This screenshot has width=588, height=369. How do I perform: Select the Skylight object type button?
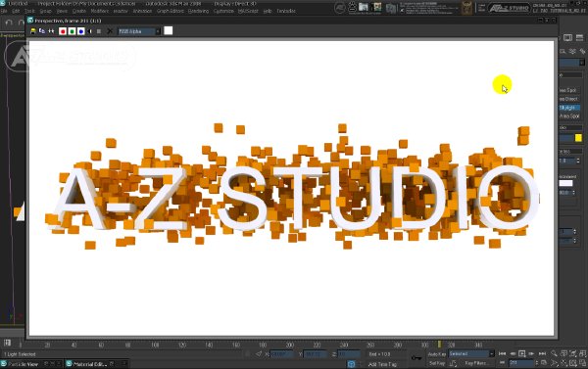pos(569,108)
